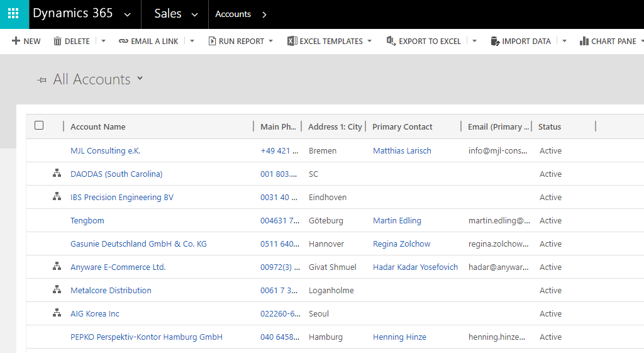The height and width of the screenshot is (353, 644).
Task: Expand the Excel Templates menu
Action: click(x=330, y=41)
